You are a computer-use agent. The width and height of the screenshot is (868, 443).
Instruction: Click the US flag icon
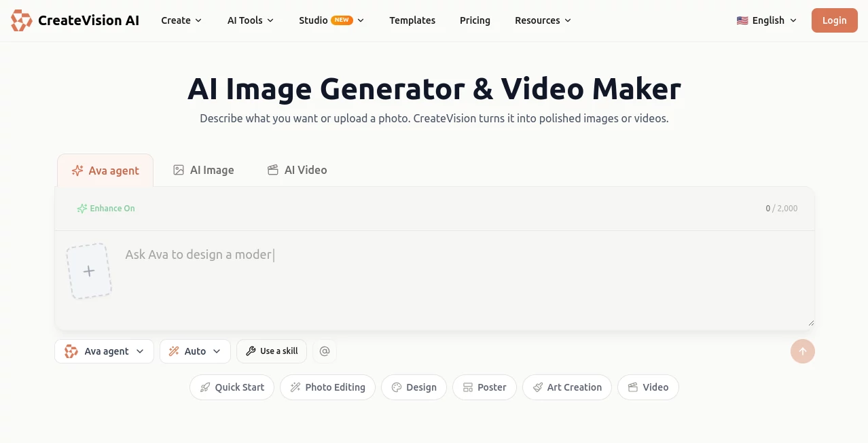[x=742, y=20]
